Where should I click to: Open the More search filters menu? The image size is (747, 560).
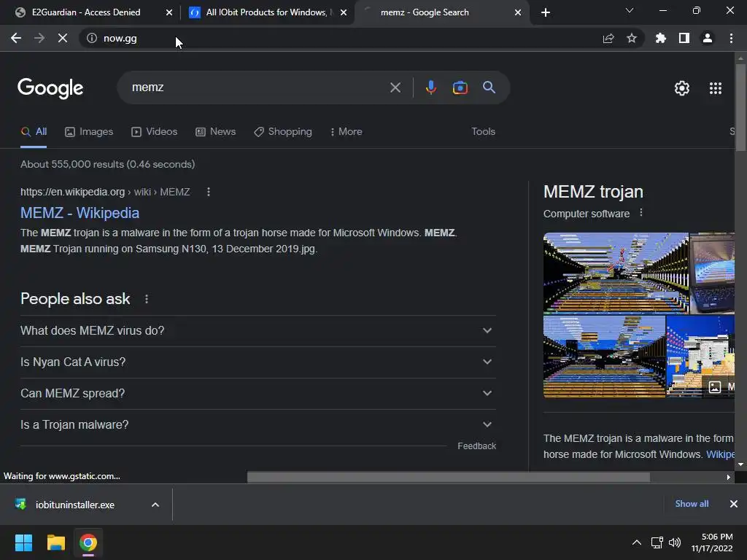(347, 132)
